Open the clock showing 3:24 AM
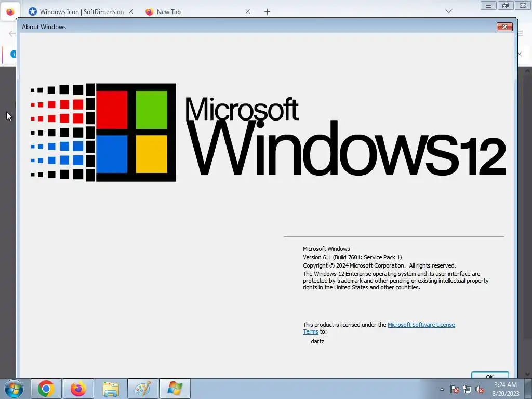The height and width of the screenshot is (399, 532). (x=505, y=385)
